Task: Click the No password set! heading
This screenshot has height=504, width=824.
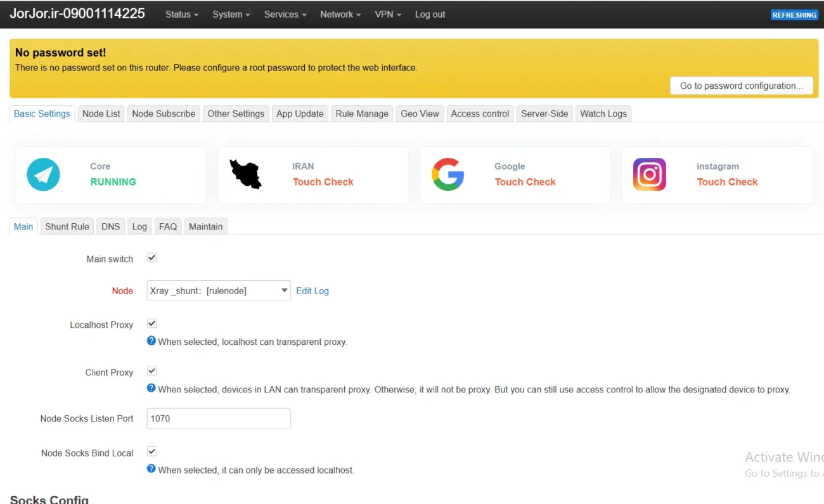Action: point(61,53)
